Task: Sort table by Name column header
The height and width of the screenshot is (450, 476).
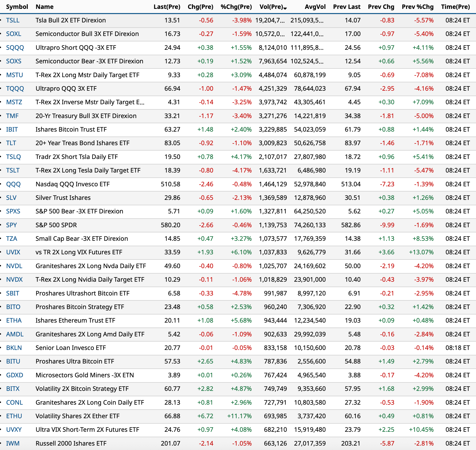Action: tap(44, 7)
